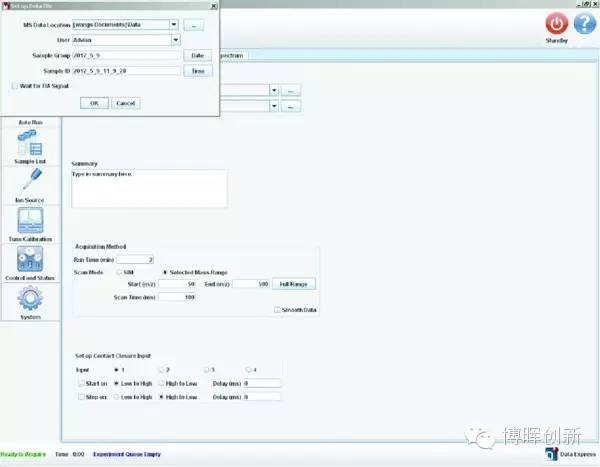Click the Time button beside Sample ID

pyautogui.click(x=197, y=71)
